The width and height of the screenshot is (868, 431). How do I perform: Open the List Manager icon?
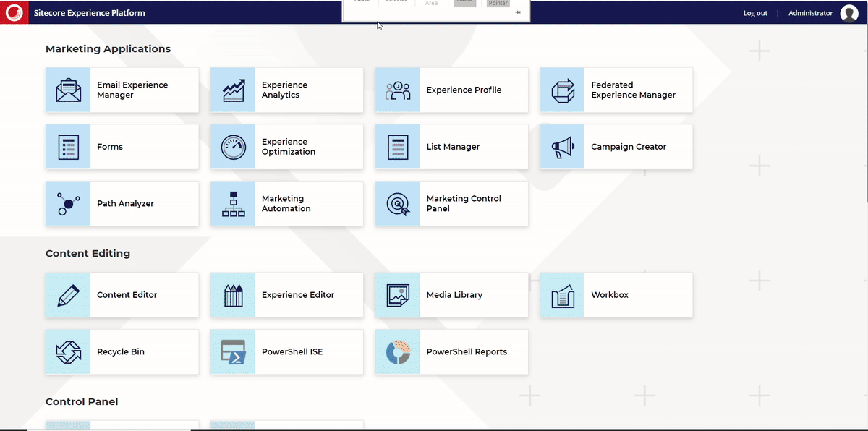(x=397, y=147)
